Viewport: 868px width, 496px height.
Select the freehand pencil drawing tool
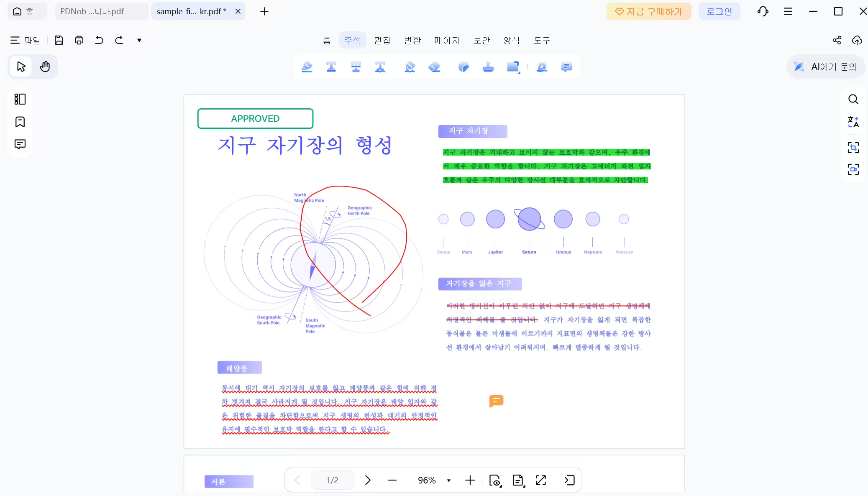[x=410, y=67]
